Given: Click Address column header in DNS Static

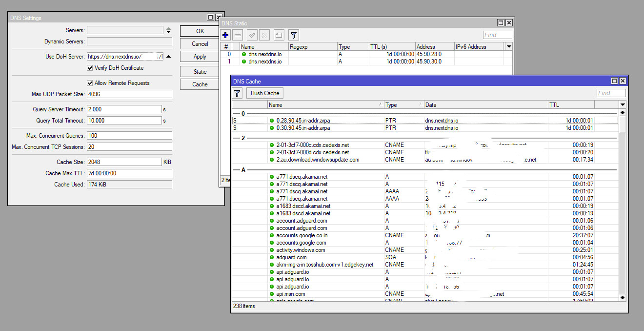Looking at the screenshot, I should pyautogui.click(x=435, y=47).
